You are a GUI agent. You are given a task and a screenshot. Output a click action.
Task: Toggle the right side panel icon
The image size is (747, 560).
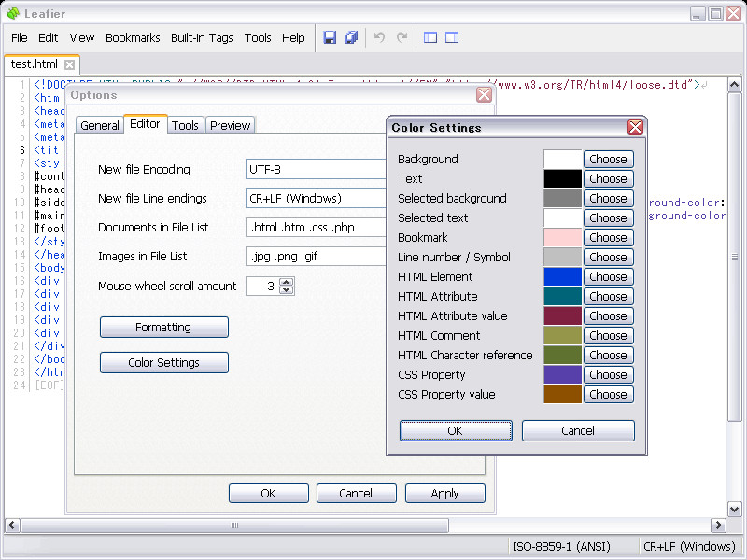452,37
